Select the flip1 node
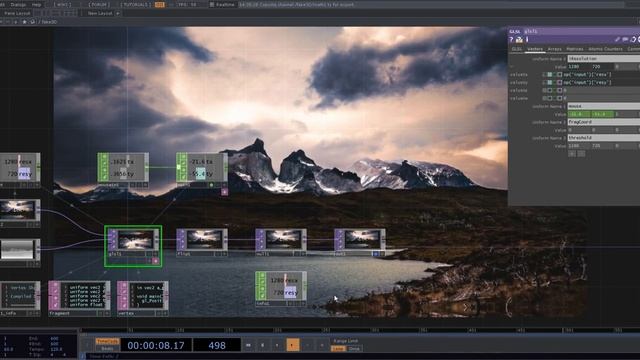The width and height of the screenshot is (640, 360). [202, 242]
